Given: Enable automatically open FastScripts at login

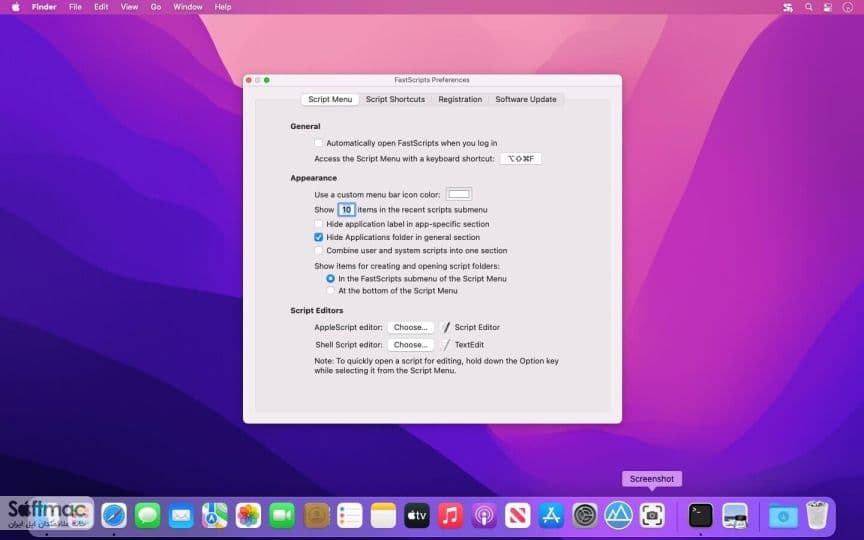Looking at the screenshot, I should click(318, 143).
